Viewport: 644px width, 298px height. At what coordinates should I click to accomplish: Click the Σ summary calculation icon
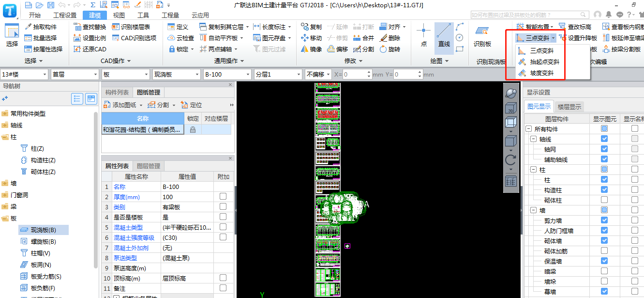(92, 5)
